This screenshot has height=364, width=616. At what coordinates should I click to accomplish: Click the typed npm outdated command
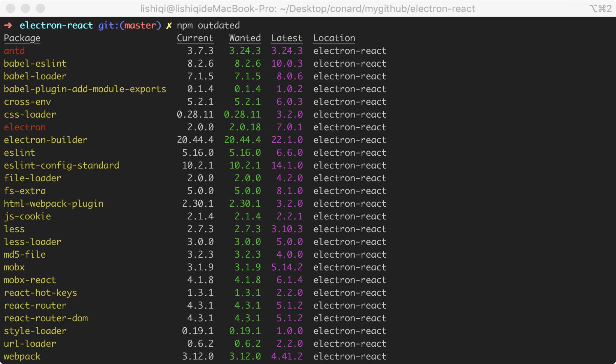coord(208,25)
